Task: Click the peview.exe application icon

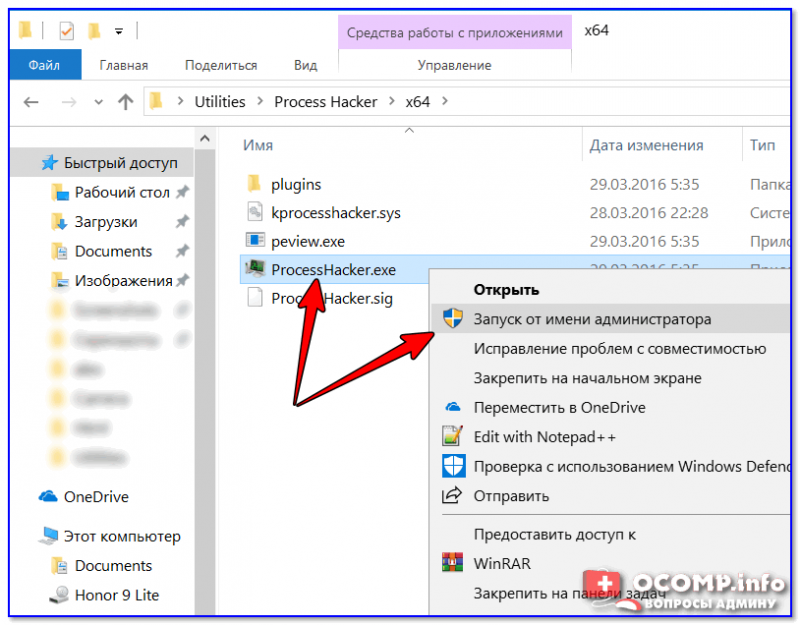Action: coord(255,240)
